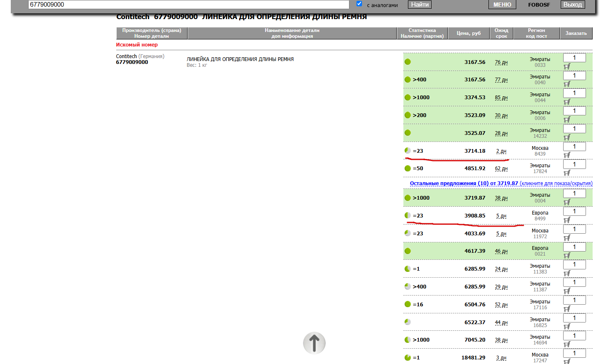This screenshot has width=603, height=364.
Task: Click the '62 дн' delivery time link
Action: [501, 169]
